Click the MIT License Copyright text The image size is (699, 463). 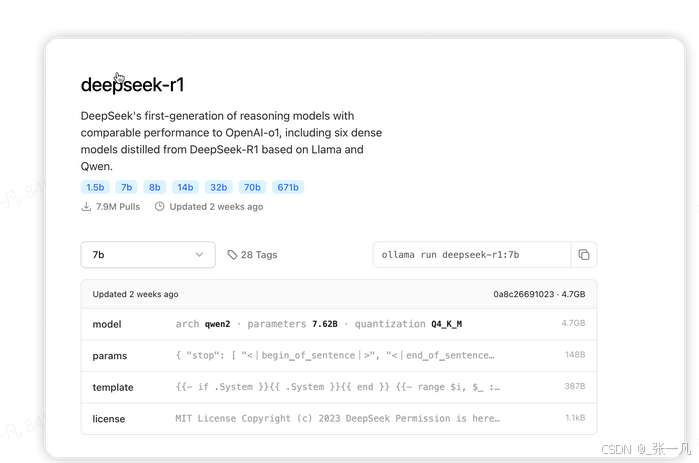click(337, 418)
